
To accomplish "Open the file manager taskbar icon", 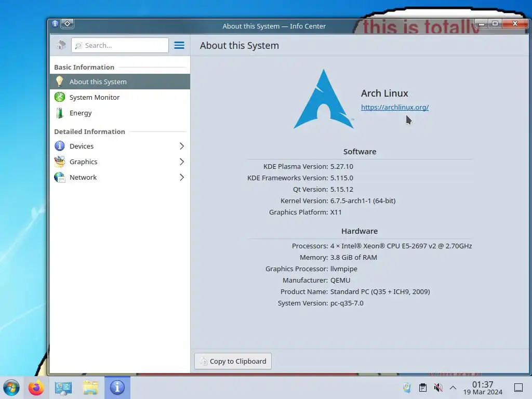I will 90,388.
